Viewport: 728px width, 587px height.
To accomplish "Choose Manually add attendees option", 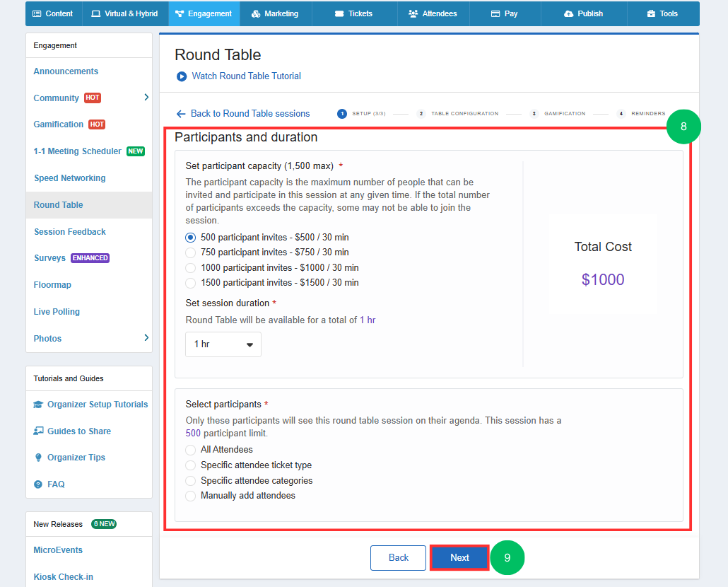I will click(190, 496).
